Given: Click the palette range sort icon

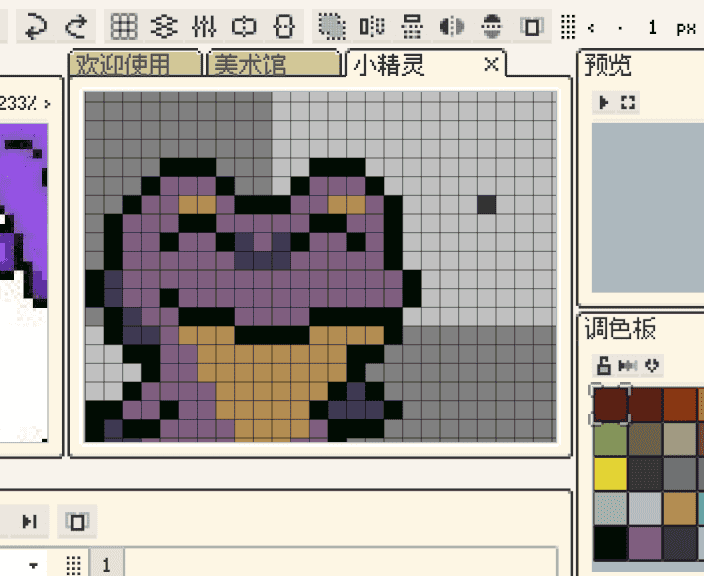Looking at the screenshot, I should [628, 365].
